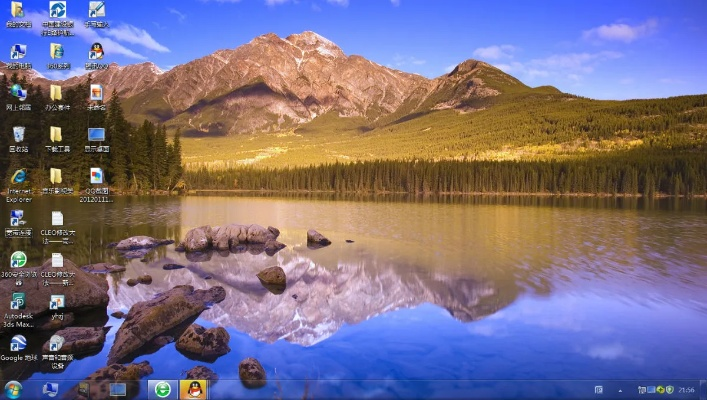
Task: Click the 360安全浏览器 desktop shortcut
Action: pos(18,260)
